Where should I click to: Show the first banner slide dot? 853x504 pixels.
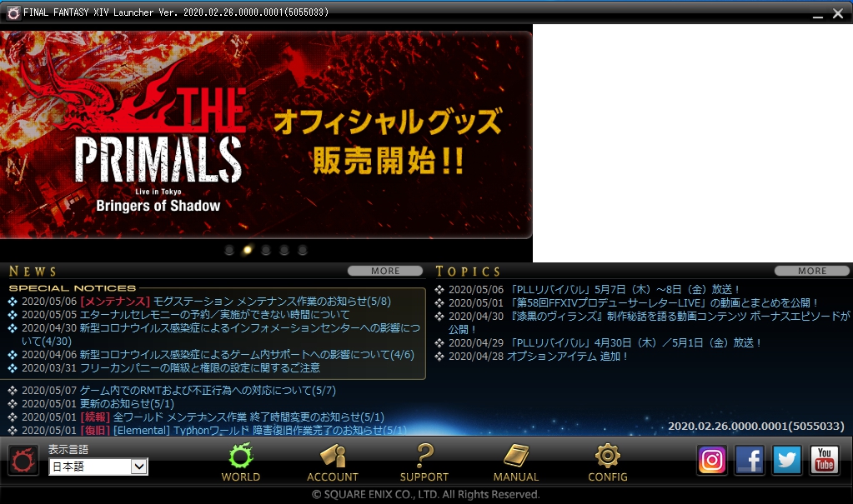coord(229,250)
